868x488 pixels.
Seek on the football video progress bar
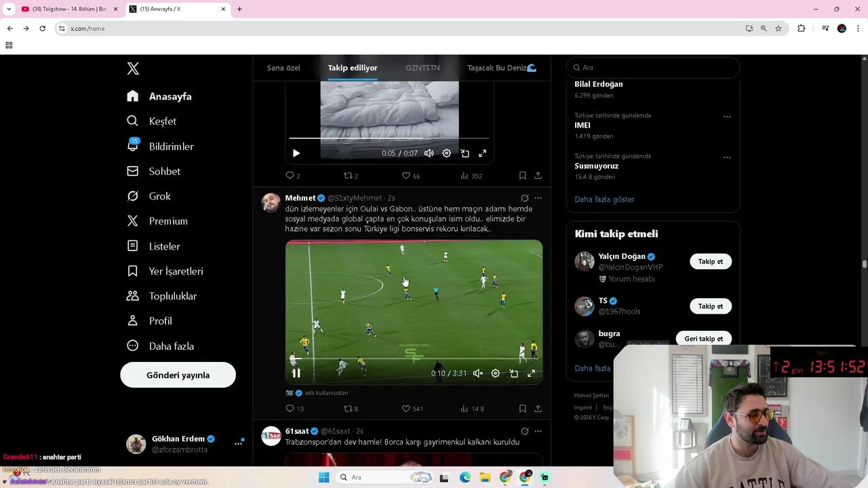pyautogui.click(x=414, y=359)
